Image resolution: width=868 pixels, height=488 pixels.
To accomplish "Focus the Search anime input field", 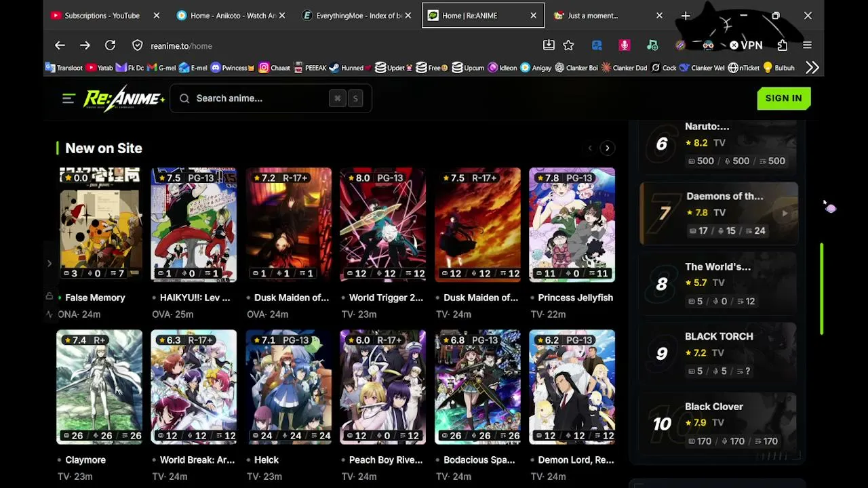I will click(270, 98).
